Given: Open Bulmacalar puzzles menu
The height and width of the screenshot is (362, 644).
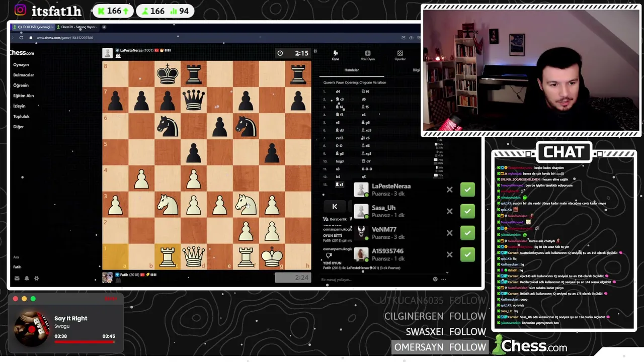Looking at the screenshot, I should point(24,75).
